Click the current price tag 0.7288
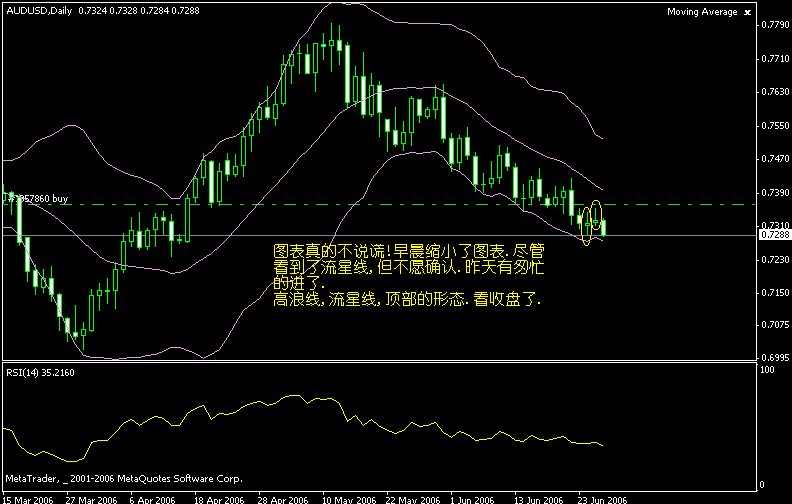The height and width of the screenshot is (504, 792). tap(774, 235)
